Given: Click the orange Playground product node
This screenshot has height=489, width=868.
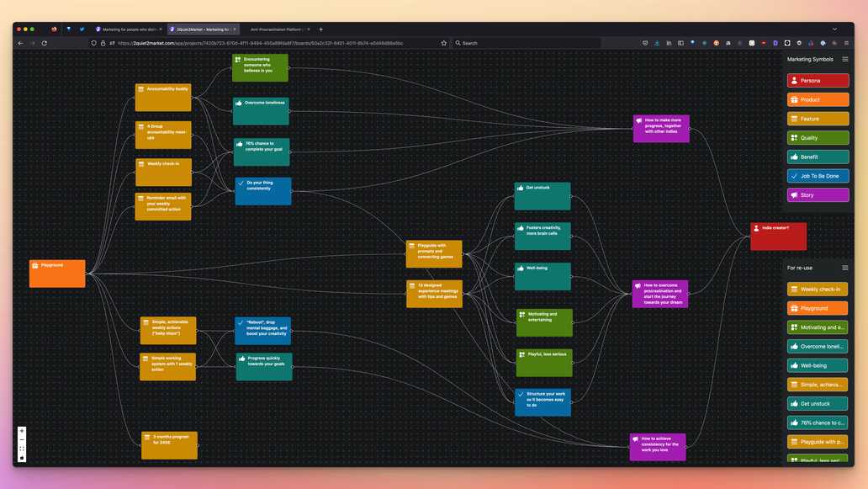Looking at the screenshot, I should (57, 274).
